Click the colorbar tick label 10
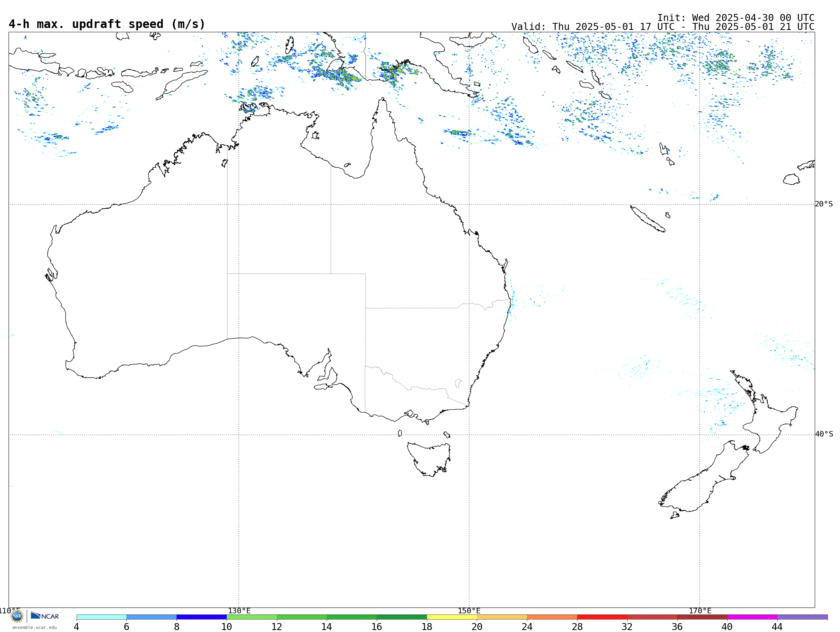 pos(227,627)
